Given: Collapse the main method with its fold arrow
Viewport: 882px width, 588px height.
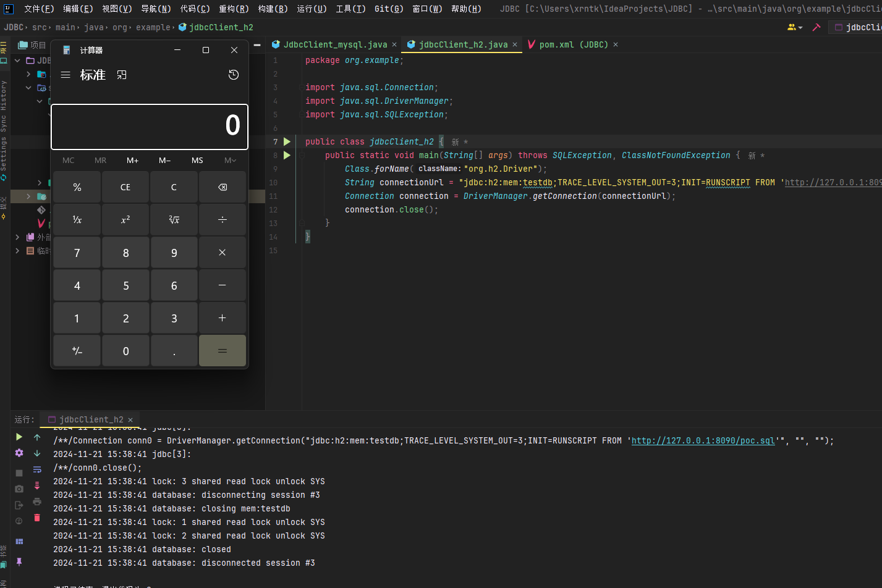Looking at the screenshot, I should pos(302,155).
